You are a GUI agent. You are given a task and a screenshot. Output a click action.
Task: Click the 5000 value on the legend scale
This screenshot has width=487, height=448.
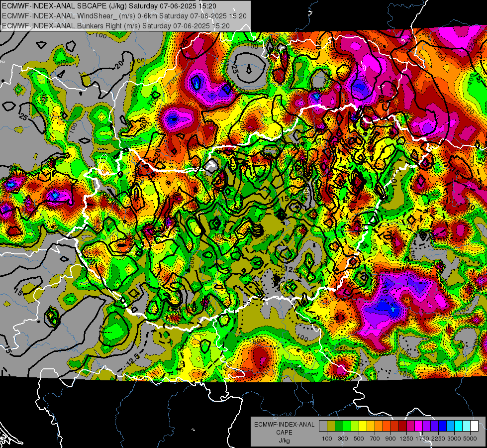coord(470,439)
